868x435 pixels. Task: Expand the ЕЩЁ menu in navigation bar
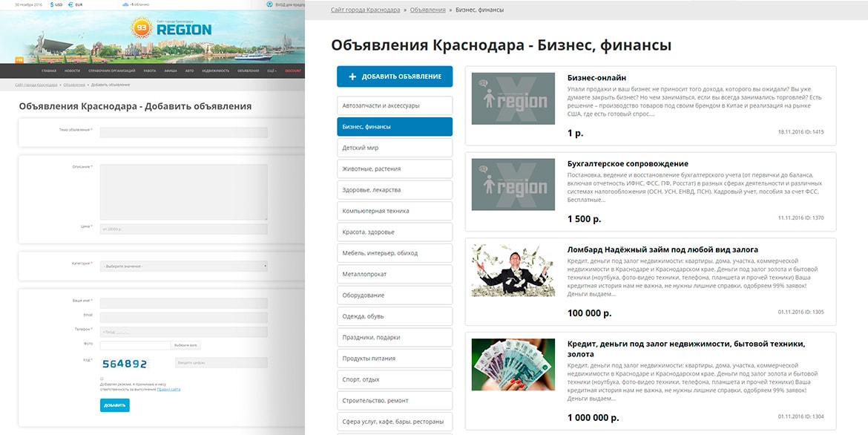click(x=272, y=71)
